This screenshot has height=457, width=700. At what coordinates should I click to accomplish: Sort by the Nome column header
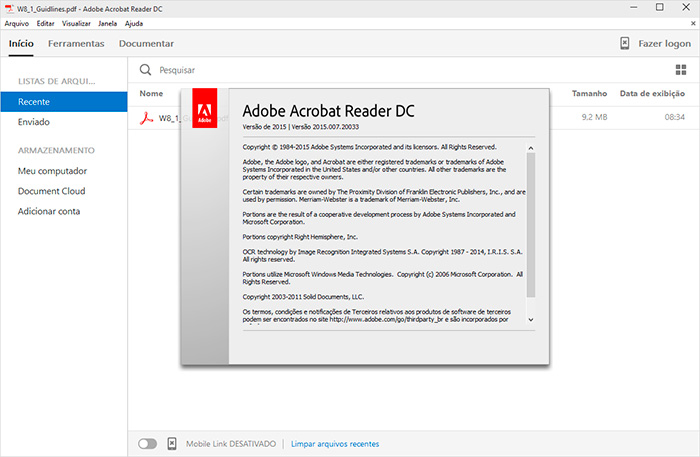point(151,93)
